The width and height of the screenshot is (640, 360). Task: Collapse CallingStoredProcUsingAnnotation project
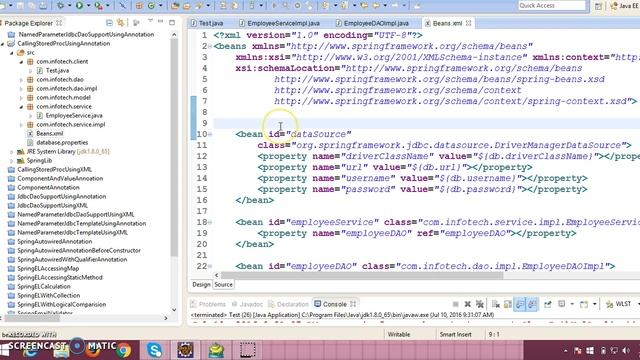pyautogui.click(x=3, y=44)
